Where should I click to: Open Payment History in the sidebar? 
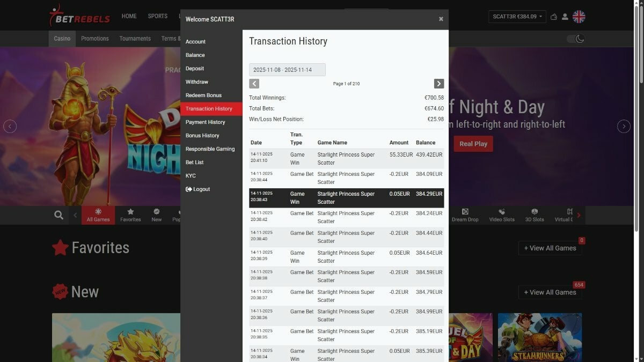(x=205, y=122)
